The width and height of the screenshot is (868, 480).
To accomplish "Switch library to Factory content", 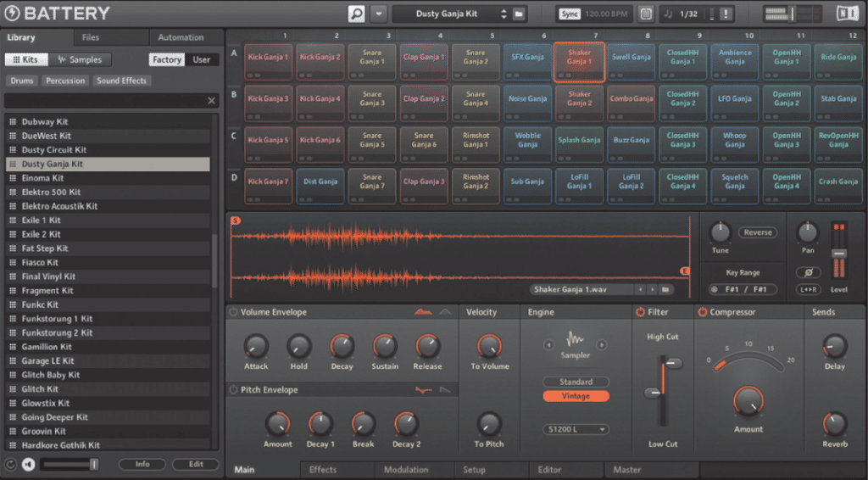I will click(167, 59).
